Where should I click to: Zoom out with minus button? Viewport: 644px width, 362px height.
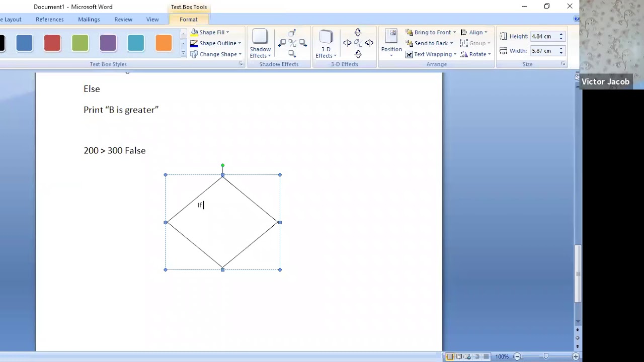tap(517, 356)
